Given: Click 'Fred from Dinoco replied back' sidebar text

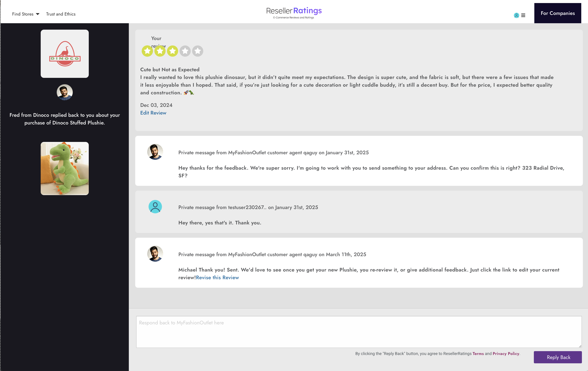Looking at the screenshot, I should click(x=65, y=119).
